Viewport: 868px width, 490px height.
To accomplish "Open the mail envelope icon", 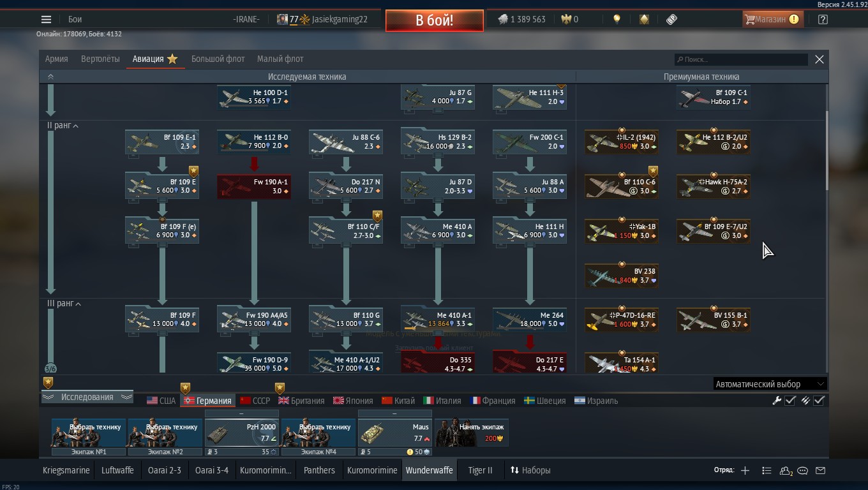I will (x=821, y=470).
